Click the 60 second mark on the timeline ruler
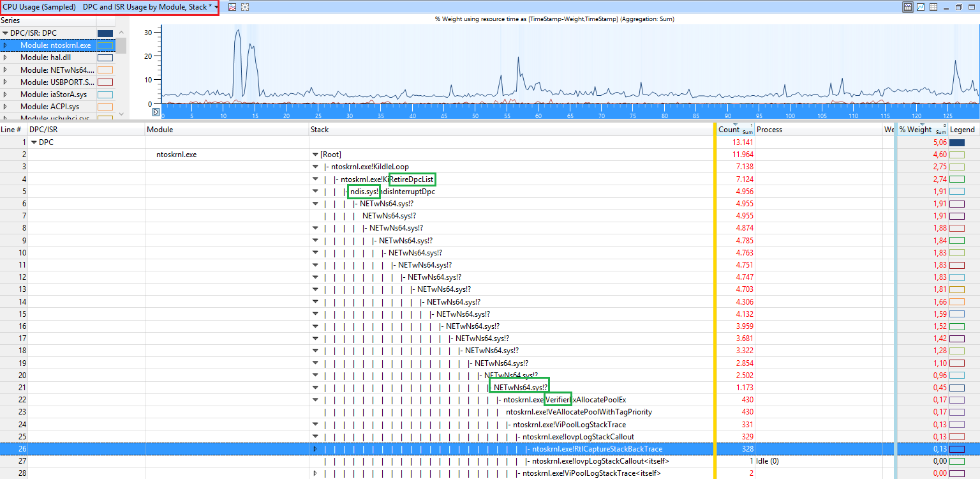Viewport: 980px width, 479px height. point(538,116)
